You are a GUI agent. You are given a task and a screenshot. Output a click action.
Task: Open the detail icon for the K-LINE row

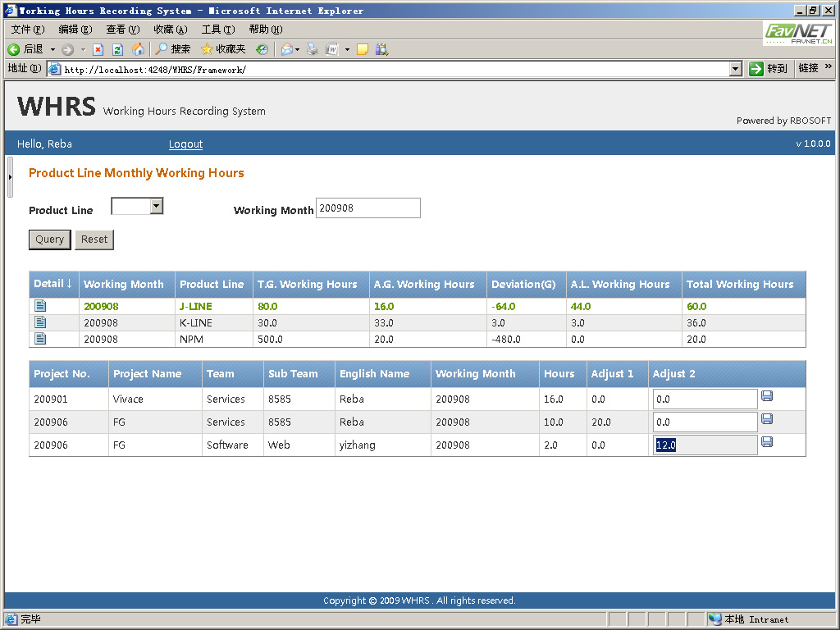point(40,322)
